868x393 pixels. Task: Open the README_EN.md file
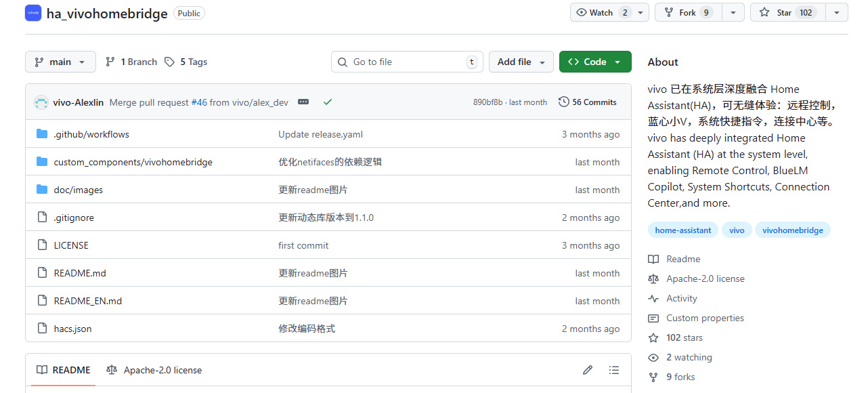88,301
